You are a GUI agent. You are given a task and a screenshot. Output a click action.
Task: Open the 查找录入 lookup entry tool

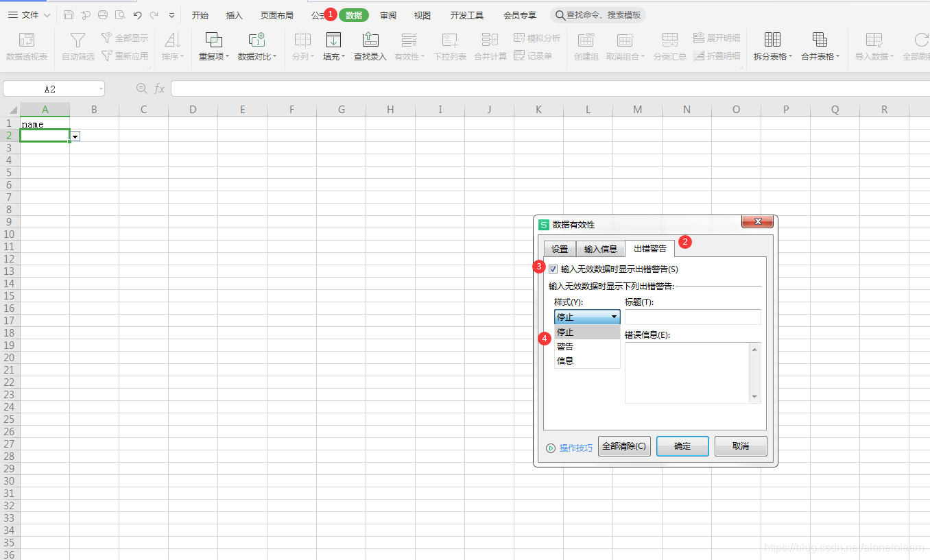coord(370,47)
